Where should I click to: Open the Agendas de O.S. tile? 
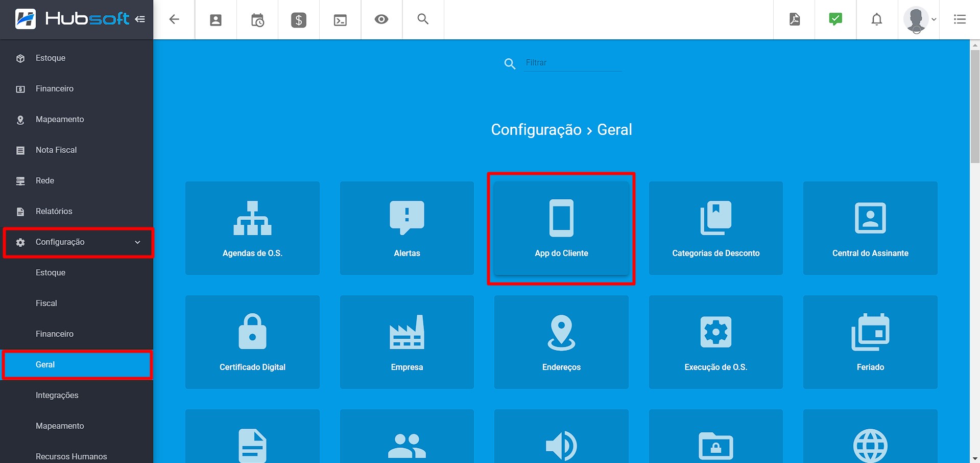252,228
